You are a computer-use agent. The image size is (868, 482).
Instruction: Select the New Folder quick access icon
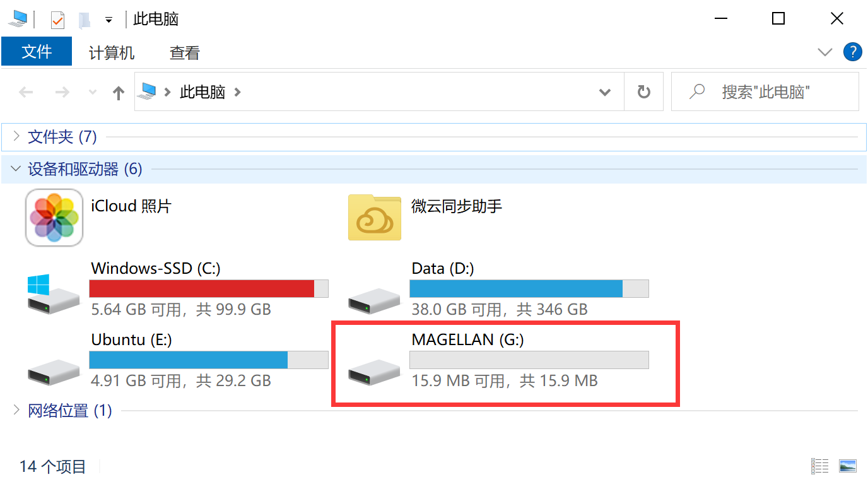pos(84,19)
